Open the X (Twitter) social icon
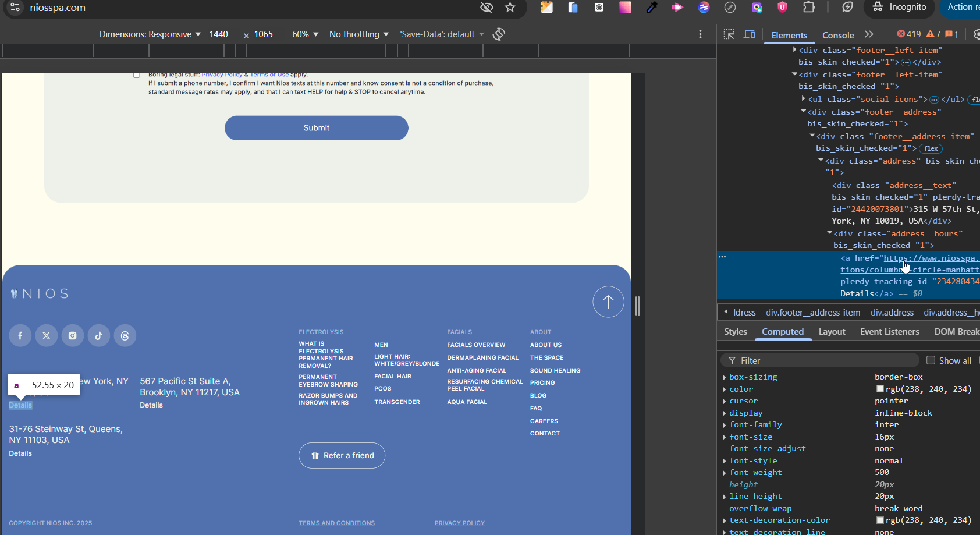Image resolution: width=980 pixels, height=535 pixels. 47,335
